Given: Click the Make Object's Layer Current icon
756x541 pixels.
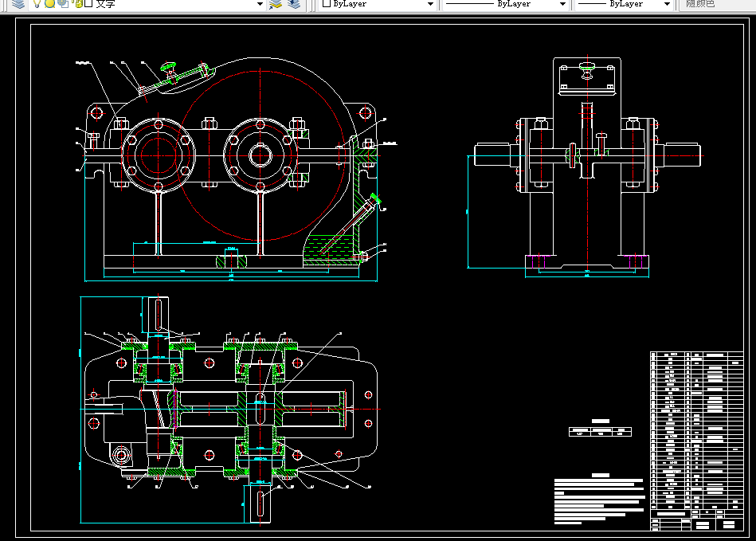Looking at the screenshot, I should tap(276, 4).
